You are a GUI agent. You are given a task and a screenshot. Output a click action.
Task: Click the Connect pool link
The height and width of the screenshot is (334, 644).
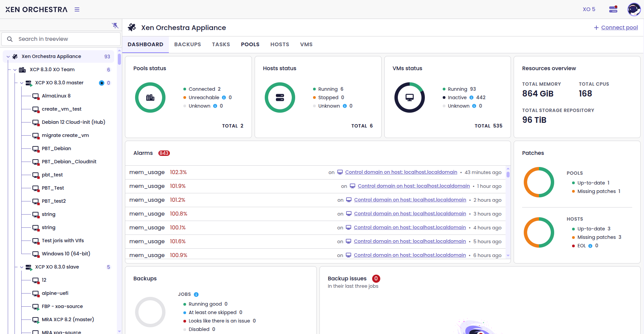[x=616, y=28]
